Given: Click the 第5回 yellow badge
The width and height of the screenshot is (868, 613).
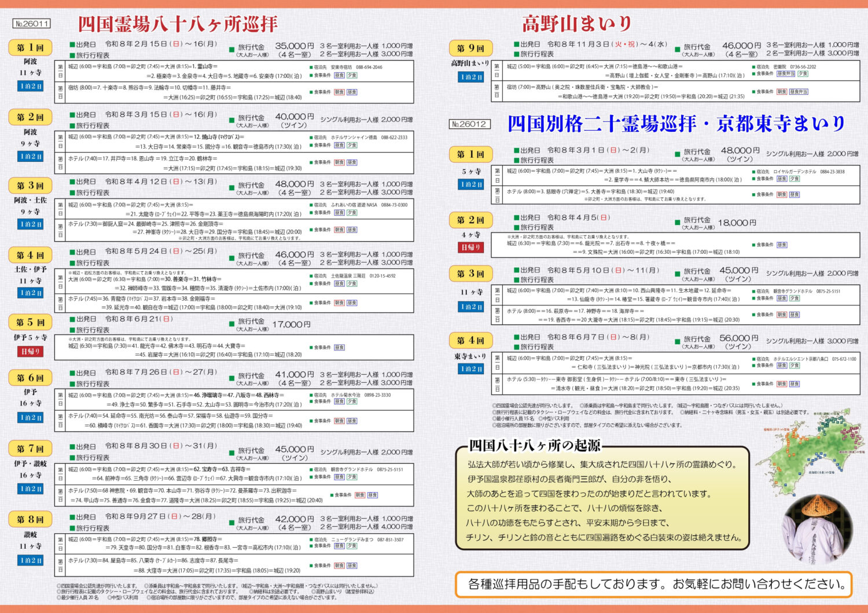Looking at the screenshot, I should coord(30,322).
